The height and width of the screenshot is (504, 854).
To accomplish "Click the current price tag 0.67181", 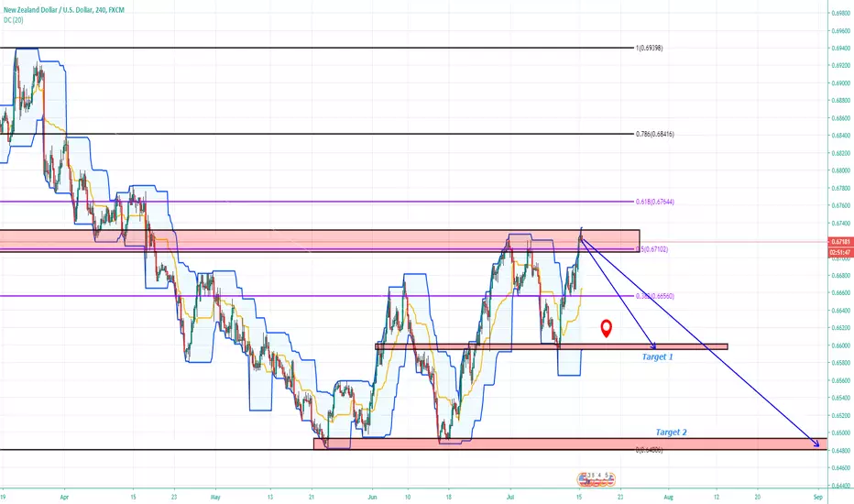I will [x=840, y=241].
